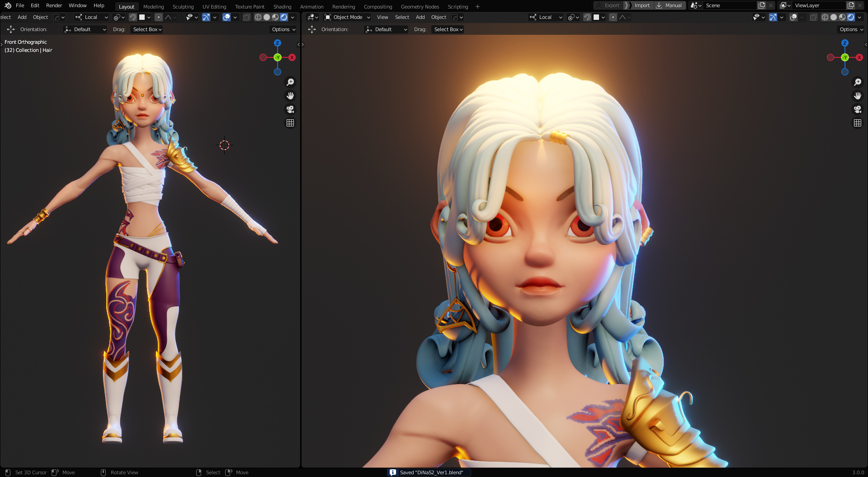
Task: Select Rendered shading mode in left viewport
Action: tap(283, 17)
